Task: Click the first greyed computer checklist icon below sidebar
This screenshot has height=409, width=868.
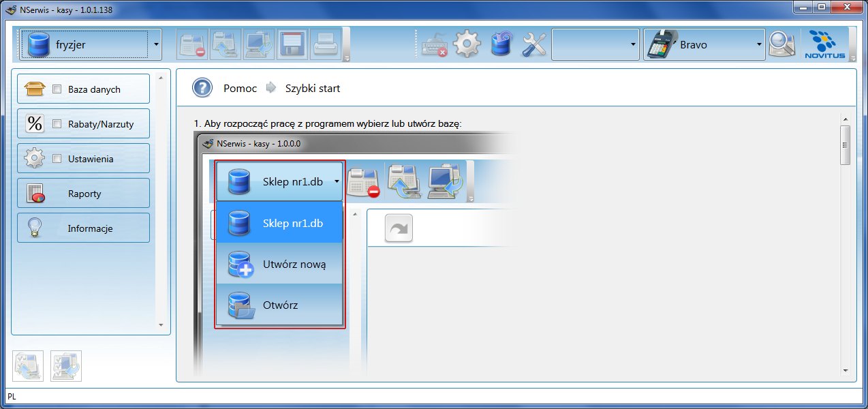Action: pyautogui.click(x=28, y=365)
